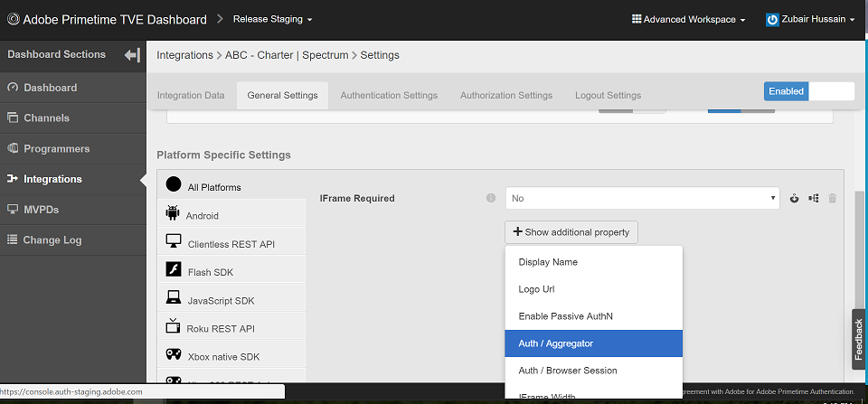Open the Advanced Workspace dropdown
The width and height of the screenshot is (868, 404).
click(688, 19)
